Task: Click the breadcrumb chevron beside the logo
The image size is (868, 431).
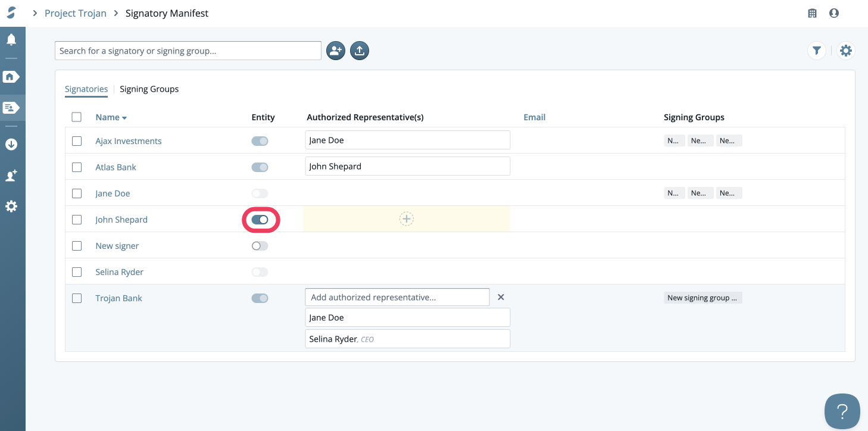Action: click(35, 13)
